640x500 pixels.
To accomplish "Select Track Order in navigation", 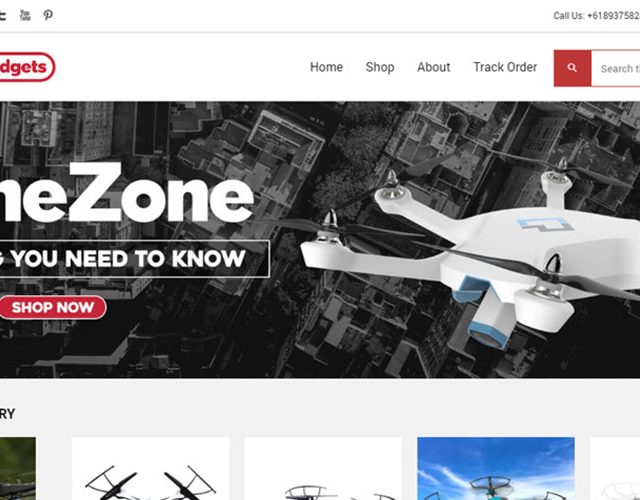I will [505, 67].
